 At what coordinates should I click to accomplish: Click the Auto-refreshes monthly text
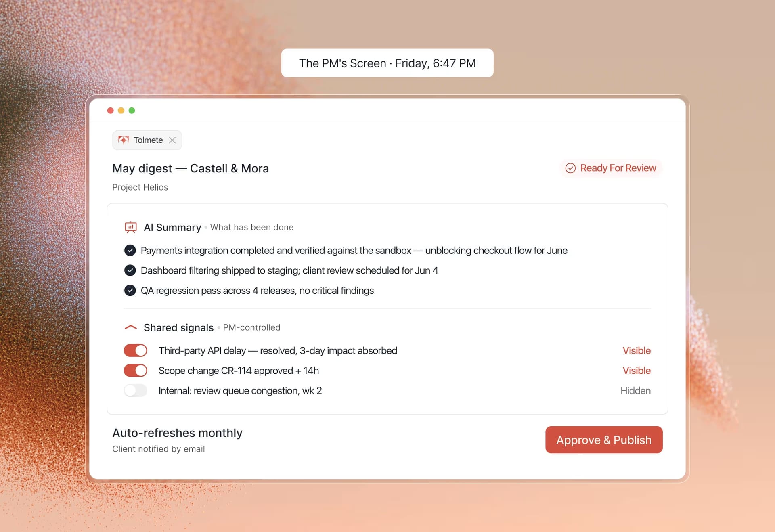(x=177, y=433)
